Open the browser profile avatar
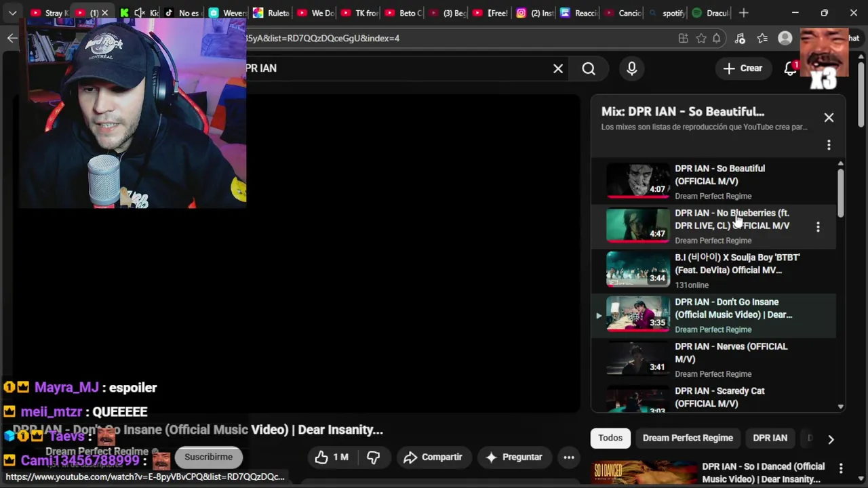The image size is (868, 488). 785,39
